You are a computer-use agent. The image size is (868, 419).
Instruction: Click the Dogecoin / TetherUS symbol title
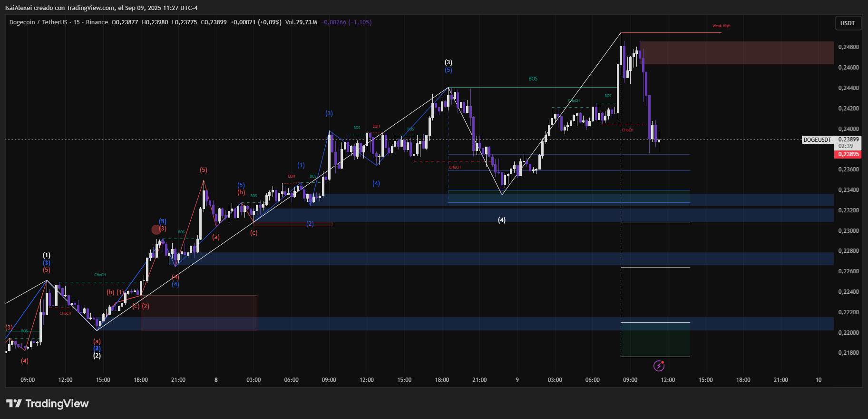[38, 22]
